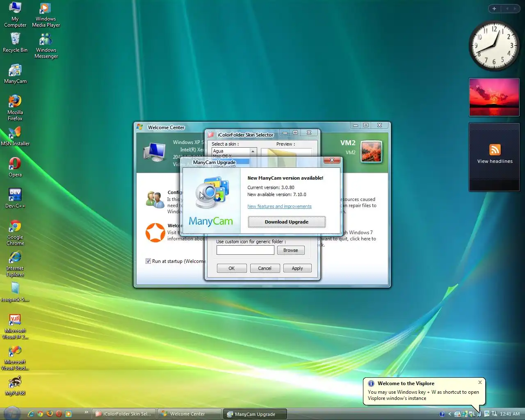
Task: Launch Opera browser desktop icon
Action: pyautogui.click(x=15, y=167)
